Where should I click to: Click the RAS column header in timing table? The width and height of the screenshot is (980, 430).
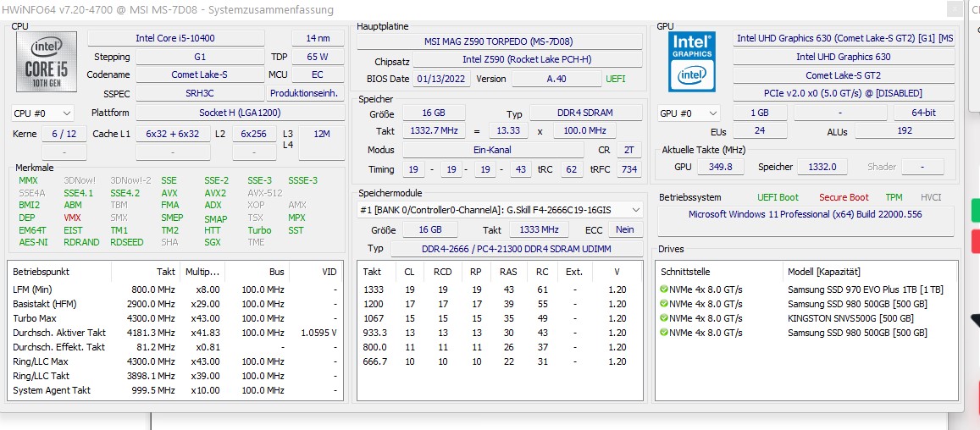(508, 272)
